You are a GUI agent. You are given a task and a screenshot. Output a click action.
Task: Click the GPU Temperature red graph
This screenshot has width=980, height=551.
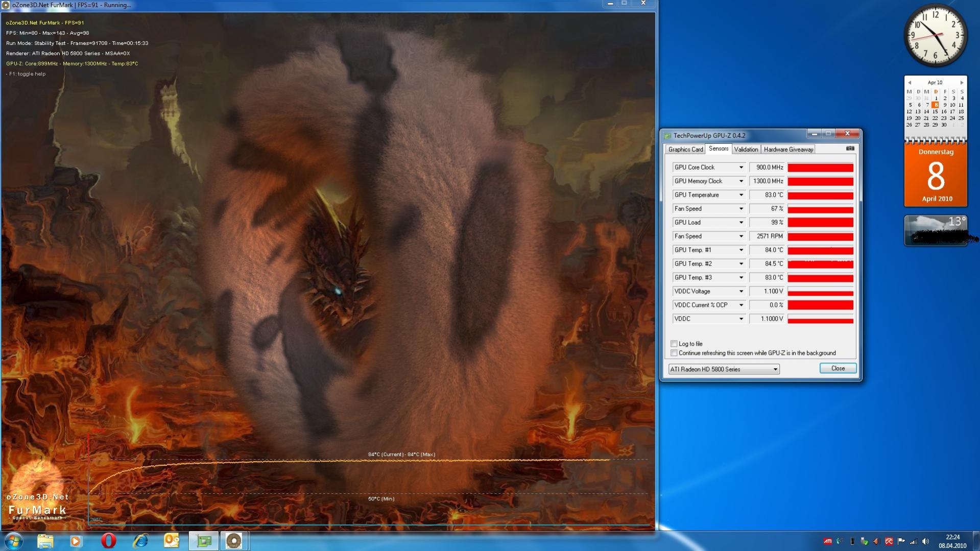[820, 195]
